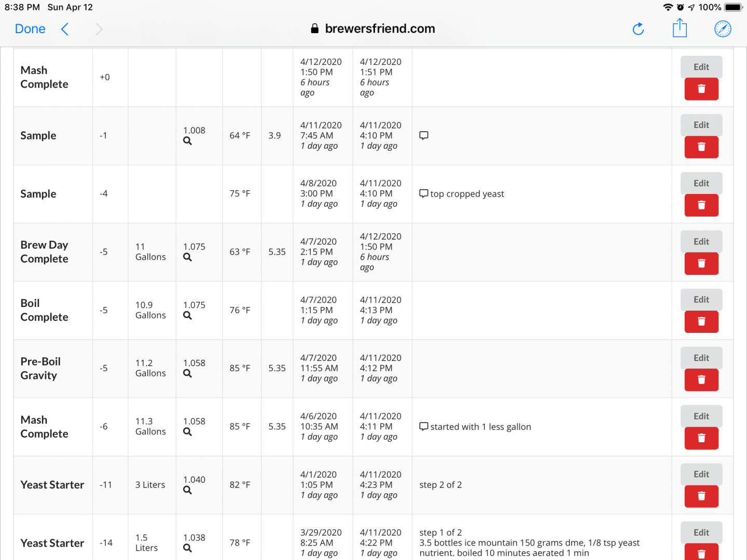Open page in Safari compass icon
The width and height of the screenshot is (747, 560).
723,29
